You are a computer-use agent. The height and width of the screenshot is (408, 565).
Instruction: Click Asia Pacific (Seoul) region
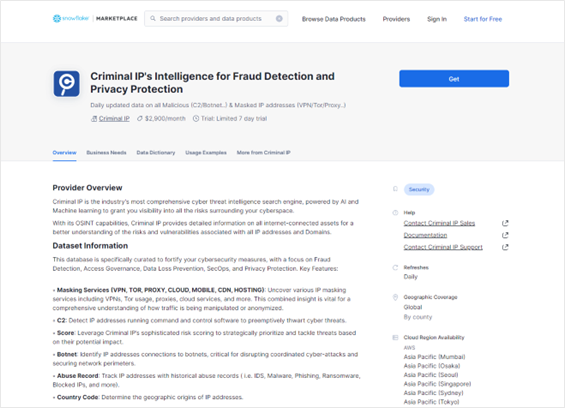pyautogui.click(x=431, y=375)
